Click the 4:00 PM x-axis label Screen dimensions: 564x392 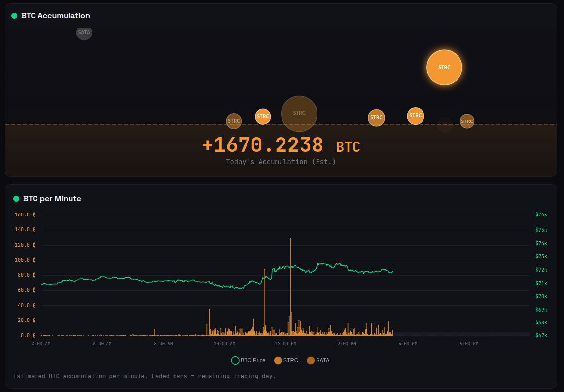[x=408, y=344]
